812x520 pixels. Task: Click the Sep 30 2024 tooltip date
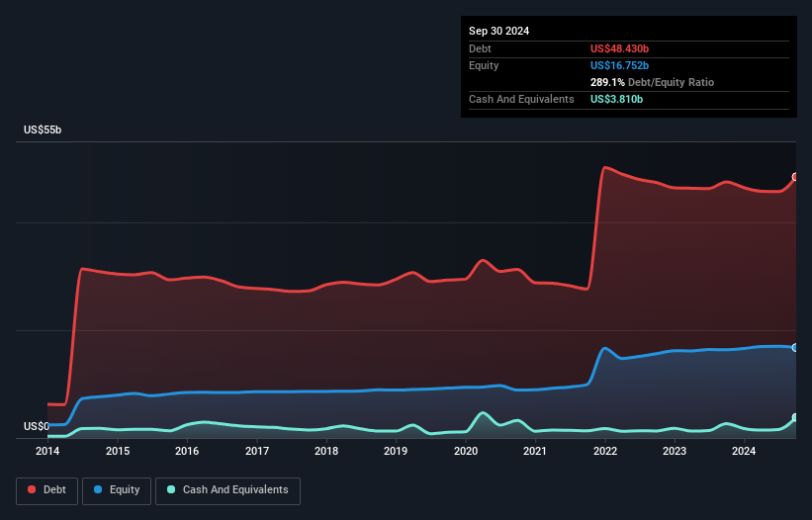[x=498, y=31]
